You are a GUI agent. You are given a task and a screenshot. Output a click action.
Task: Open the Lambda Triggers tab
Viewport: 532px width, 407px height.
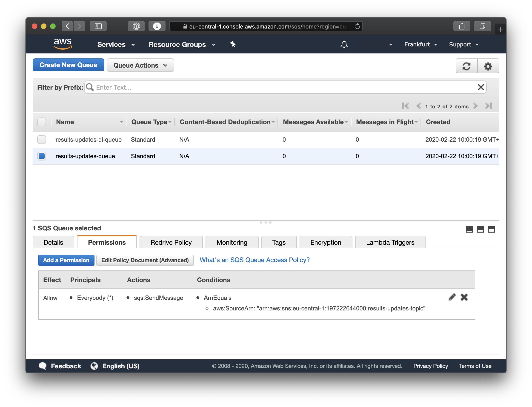pos(390,242)
